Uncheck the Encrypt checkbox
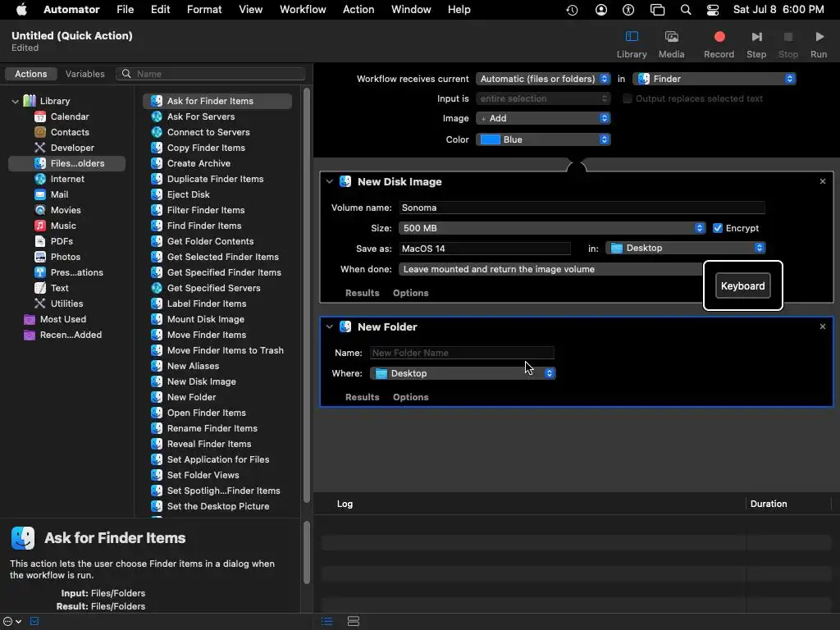 pos(717,228)
